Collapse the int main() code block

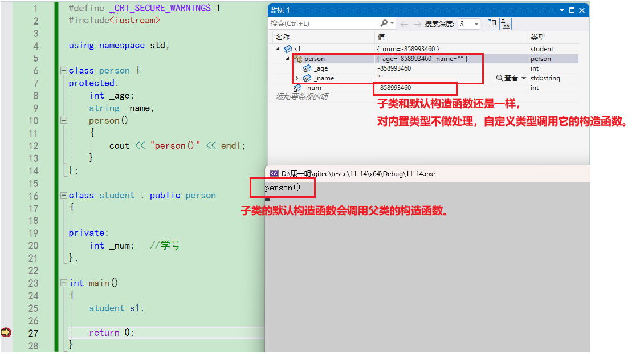(x=64, y=283)
